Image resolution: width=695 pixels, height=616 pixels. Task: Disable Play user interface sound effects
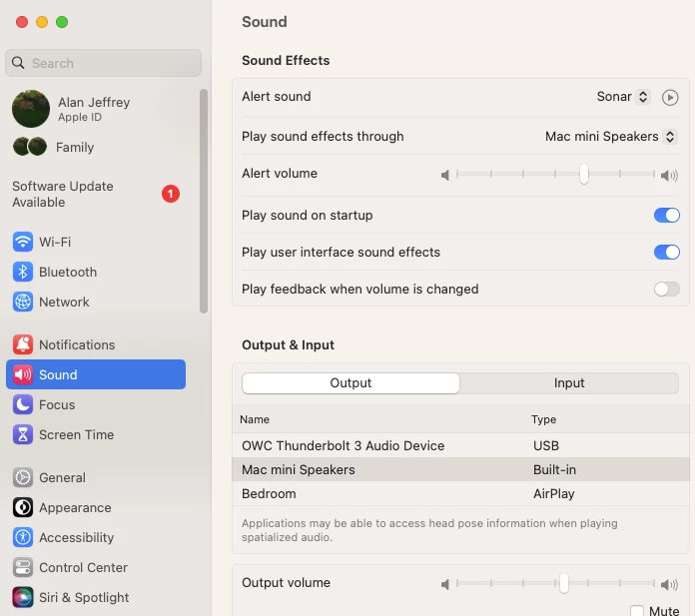tap(667, 253)
